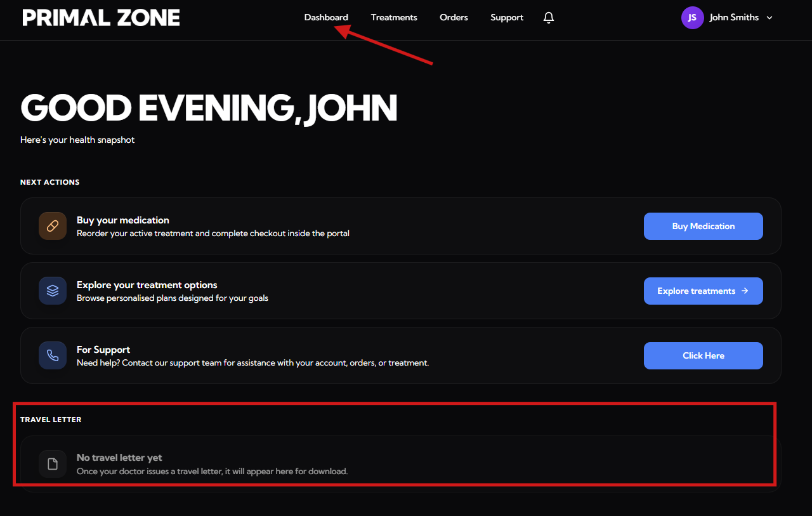The image size is (812, 516).
Task: Click the stacked layers icon for treatment options
Action: (x=53, y=291)
